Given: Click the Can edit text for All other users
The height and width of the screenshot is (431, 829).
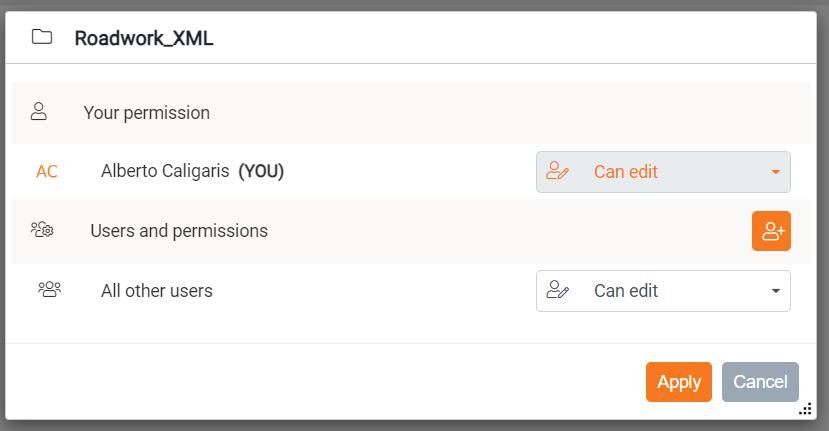Looking at the screenshot, I should coord(626,291).
